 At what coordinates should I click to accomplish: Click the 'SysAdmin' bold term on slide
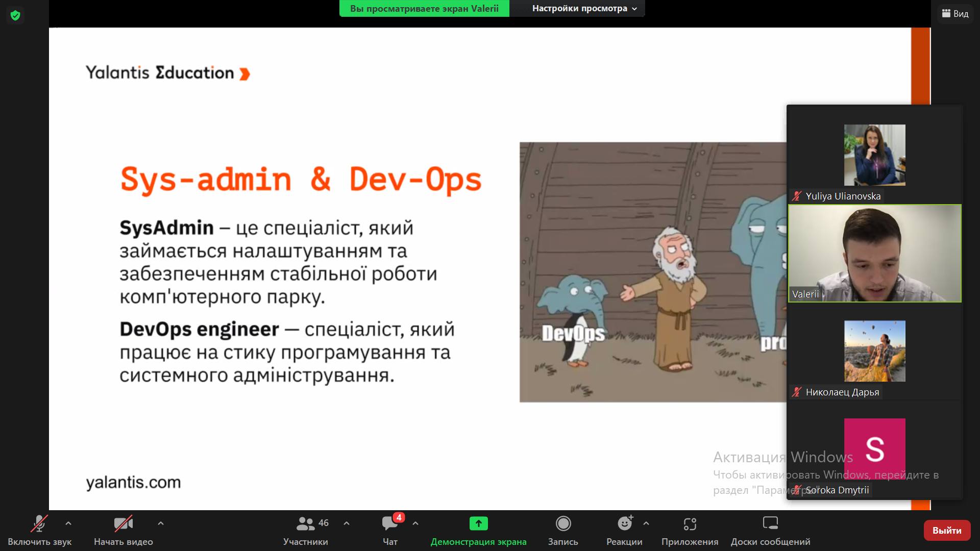pos(166,228)
